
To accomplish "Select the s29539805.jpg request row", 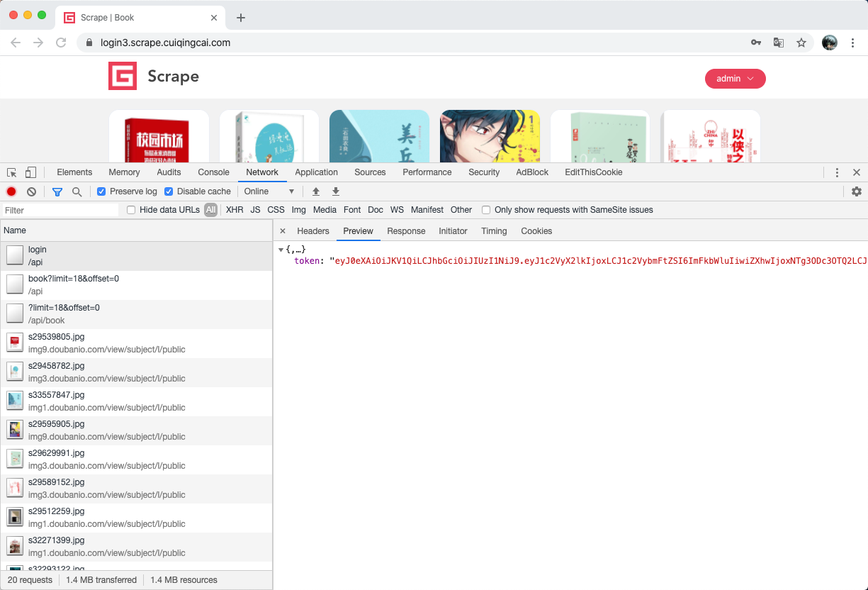I will click(136, 343).
